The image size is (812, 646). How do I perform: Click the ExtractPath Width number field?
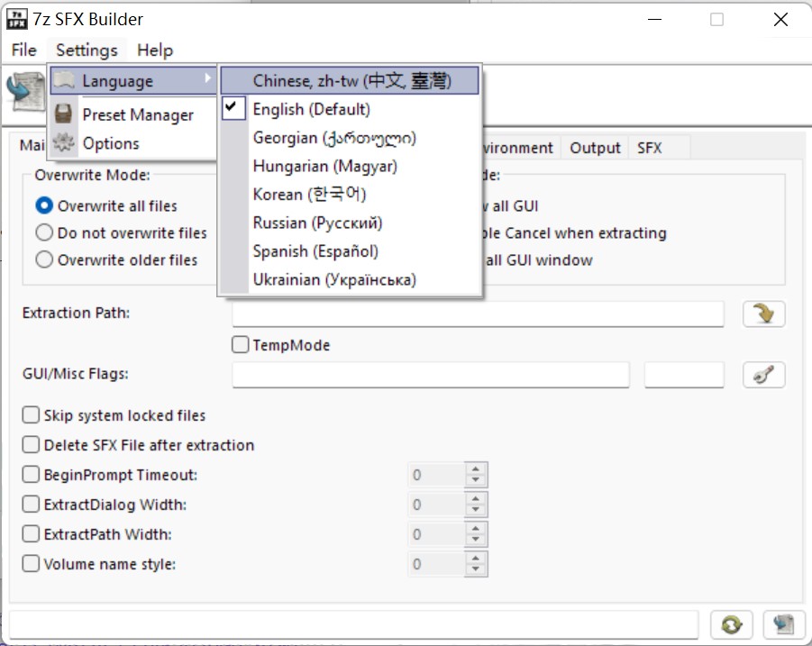point(436,533)
